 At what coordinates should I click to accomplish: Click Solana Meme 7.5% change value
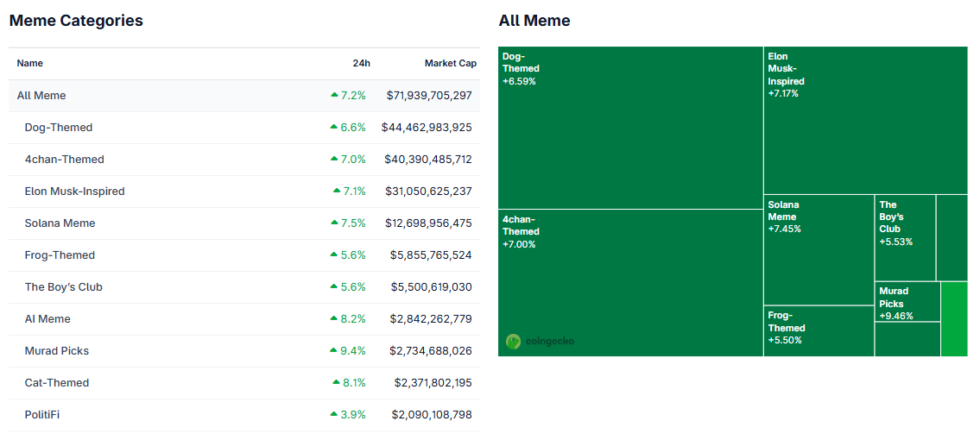point(353,223)
